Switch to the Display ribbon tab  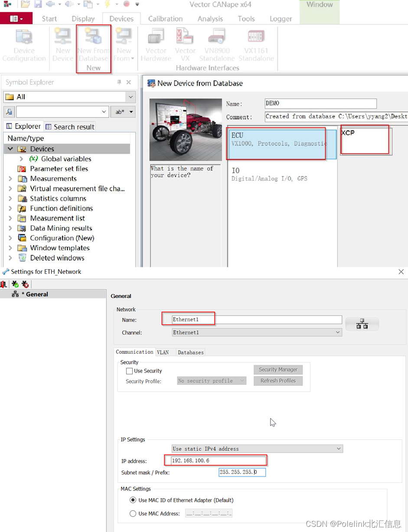[83, 19]
